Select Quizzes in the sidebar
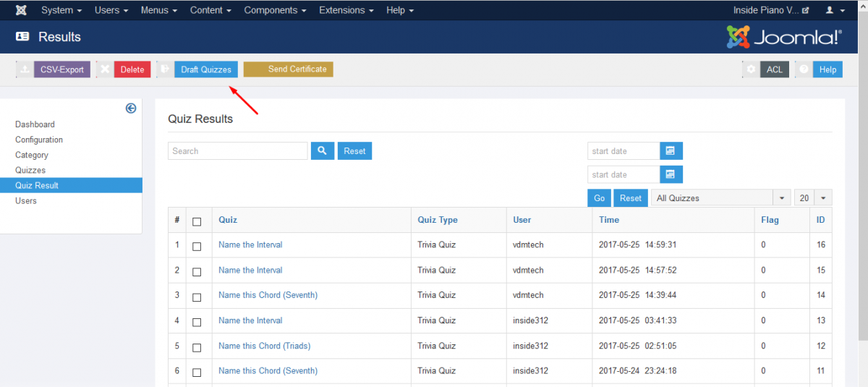Image resolution: width=868 pixels, height=387 pixels. (30, 170)
